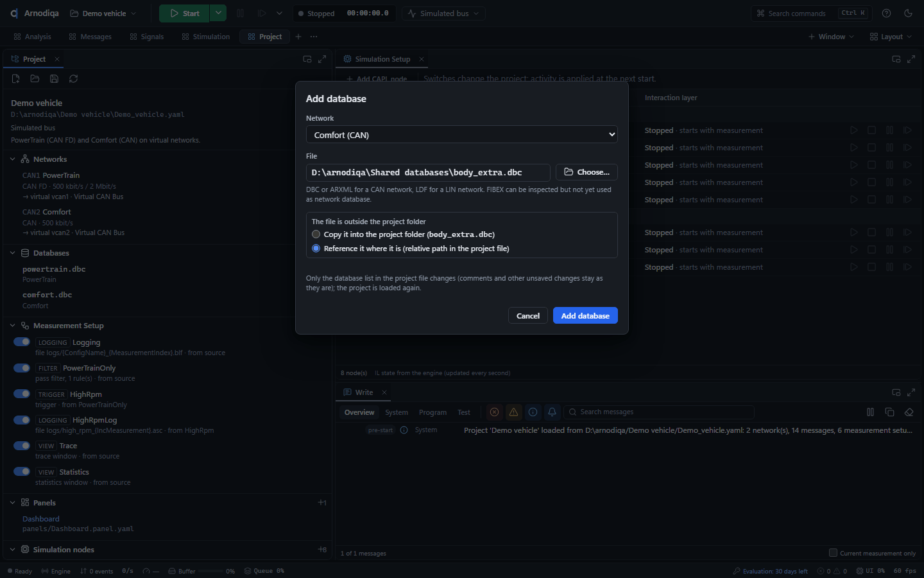The width and height of the screenshot is (924, 578).
Task: Open the Dashboard panel link
Action: pos(41,519)
